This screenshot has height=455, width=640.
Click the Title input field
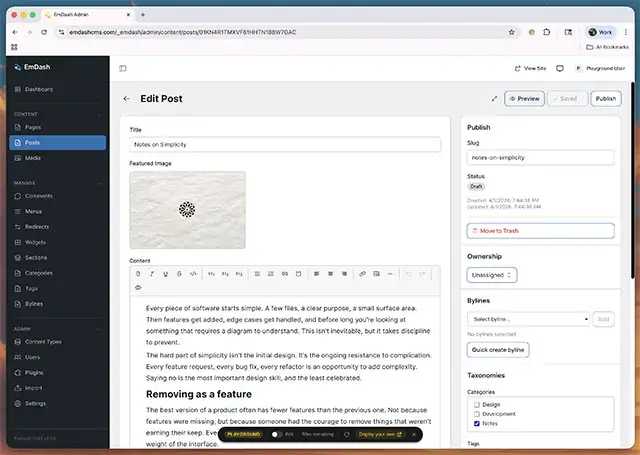point(285,144)
